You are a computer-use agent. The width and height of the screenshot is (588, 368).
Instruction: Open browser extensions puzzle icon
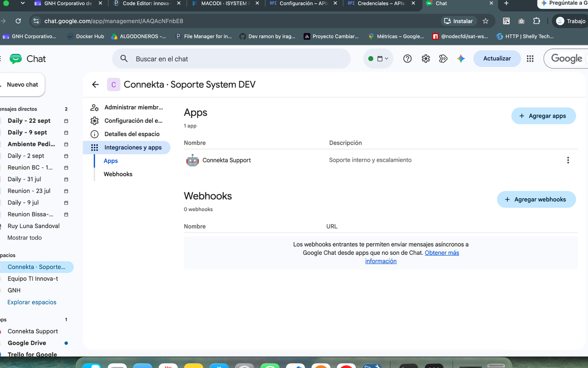point(537,21)
